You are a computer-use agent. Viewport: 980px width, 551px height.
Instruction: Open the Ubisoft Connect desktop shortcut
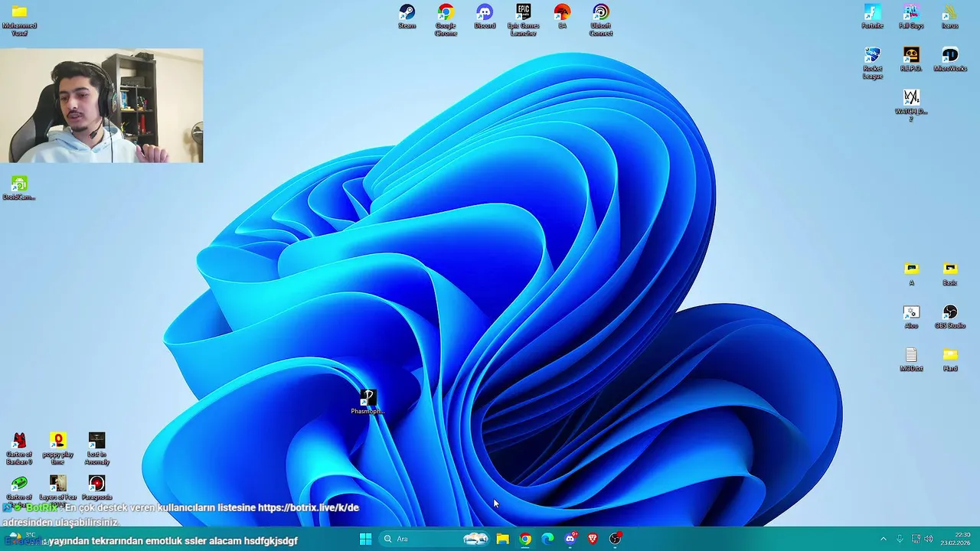(601, 19)
